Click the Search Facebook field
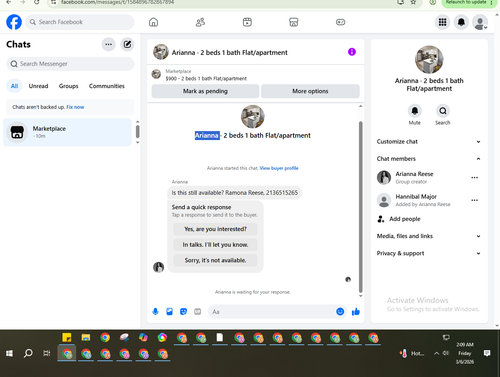This screenshot has height=377, width=500. pyautogui.click(x=80, y=22)
